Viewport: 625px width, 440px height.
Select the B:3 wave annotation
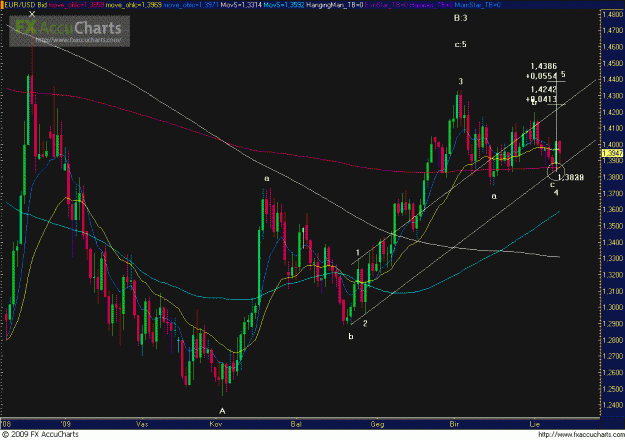point(460,18)
